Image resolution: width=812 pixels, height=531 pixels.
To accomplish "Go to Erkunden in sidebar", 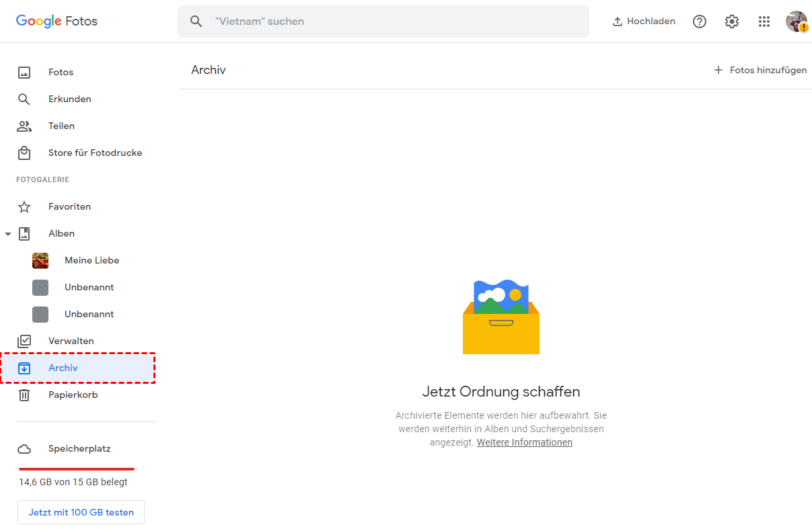I will tap(69, 99).
